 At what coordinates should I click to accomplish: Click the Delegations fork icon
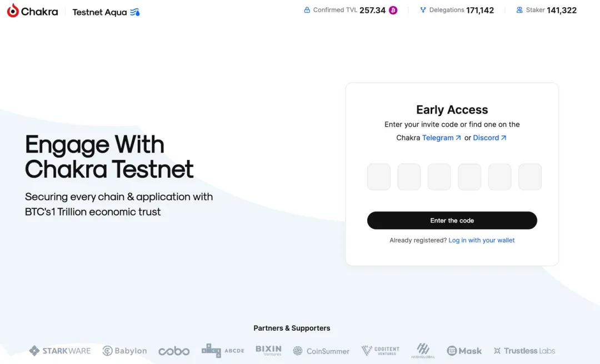[423, 10]
